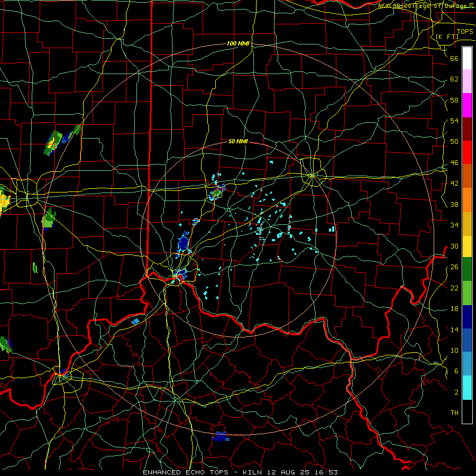Click the "34" legend value

[454, 225]
